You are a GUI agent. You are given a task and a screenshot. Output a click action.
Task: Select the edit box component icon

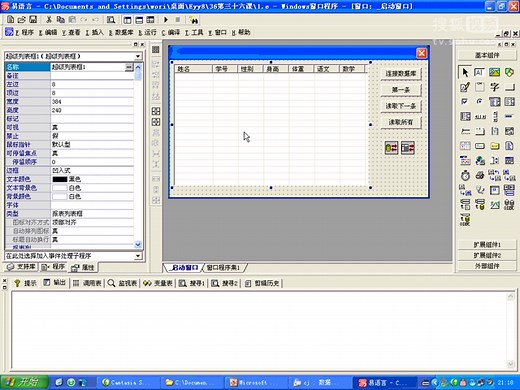(x=479, y=72)
